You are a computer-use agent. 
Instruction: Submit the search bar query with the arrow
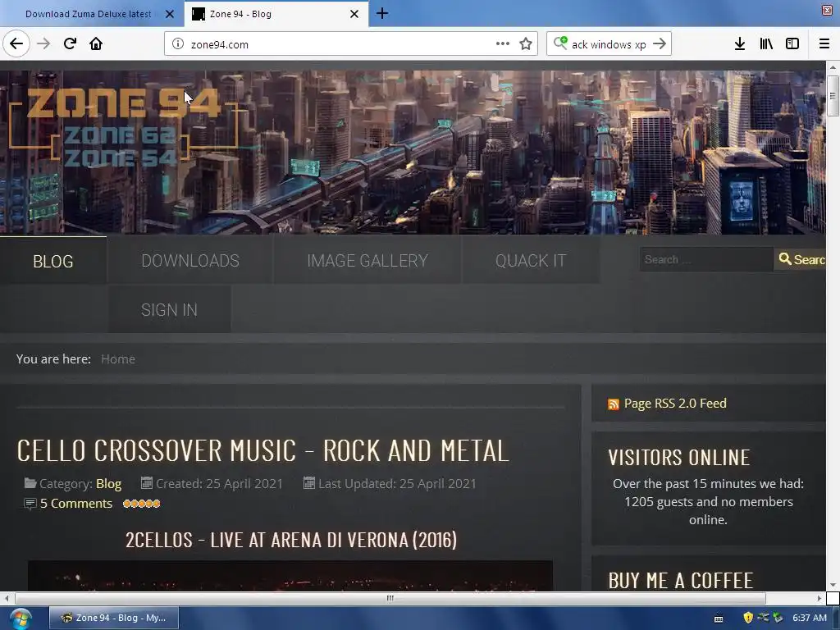(x=660, y=43)
